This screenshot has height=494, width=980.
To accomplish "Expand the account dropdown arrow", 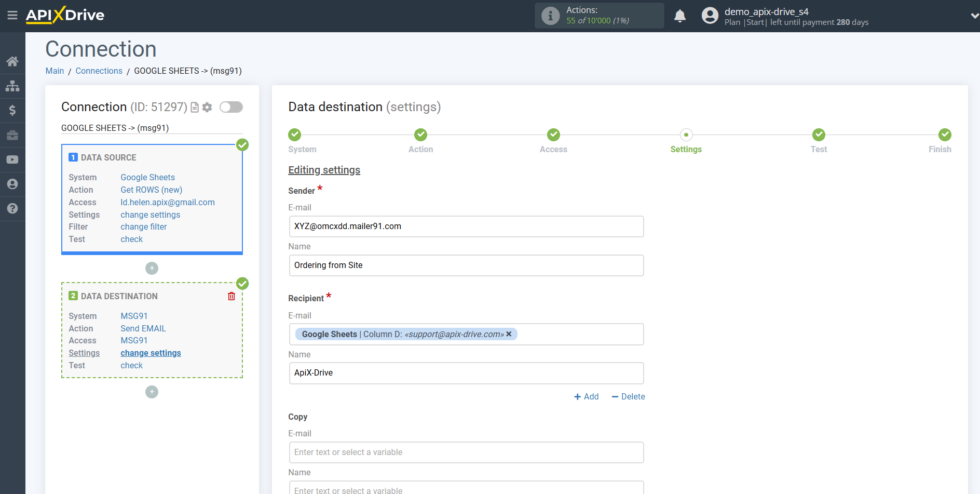I will click(x=974, y=16).
